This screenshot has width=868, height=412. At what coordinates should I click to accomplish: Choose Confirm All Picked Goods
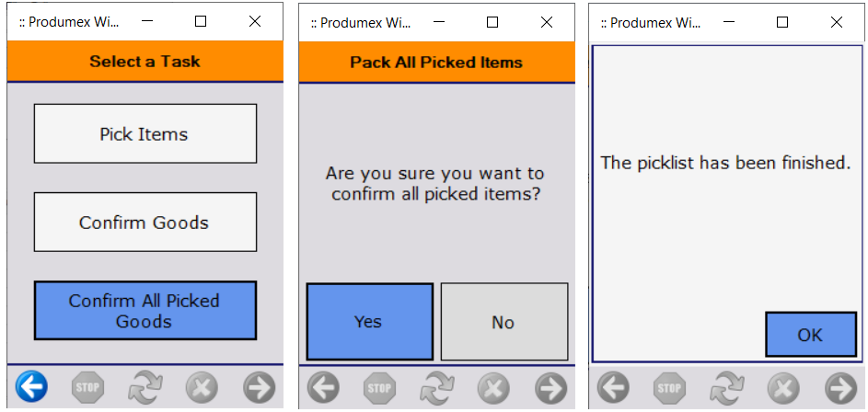tap(145, 311)
